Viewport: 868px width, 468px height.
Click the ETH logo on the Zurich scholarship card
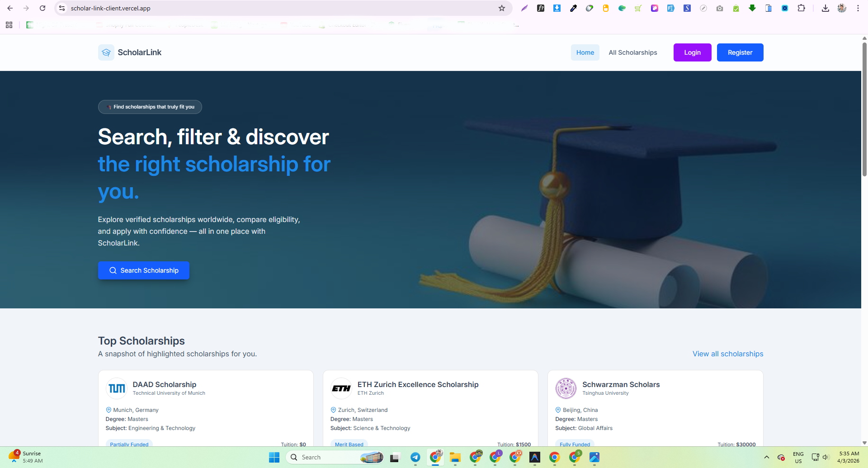point(341,388)
